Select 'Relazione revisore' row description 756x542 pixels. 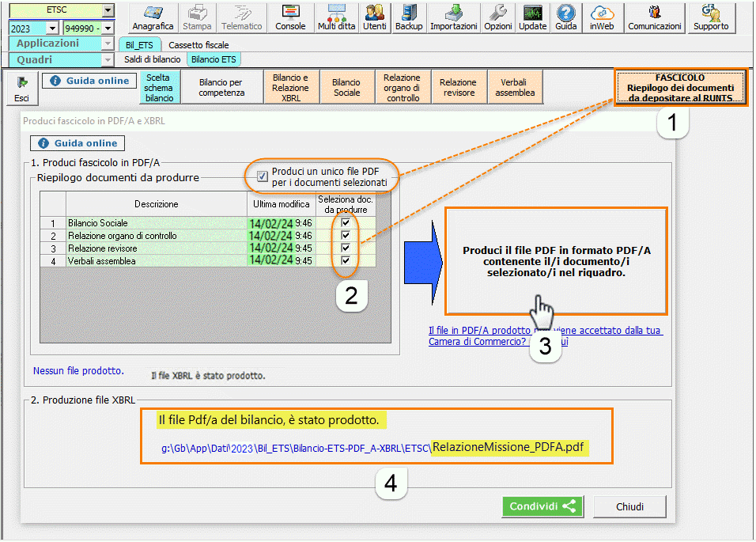tap(102, 248)
